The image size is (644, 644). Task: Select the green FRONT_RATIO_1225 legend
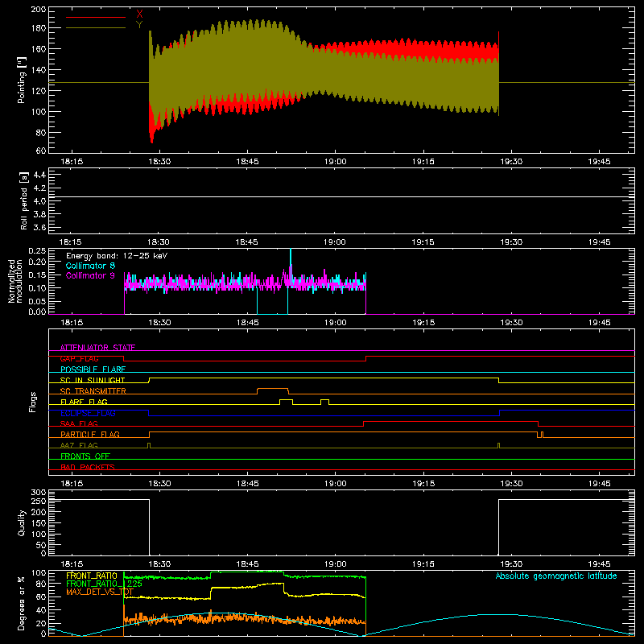pyautogui.click(x=104, y=583)
